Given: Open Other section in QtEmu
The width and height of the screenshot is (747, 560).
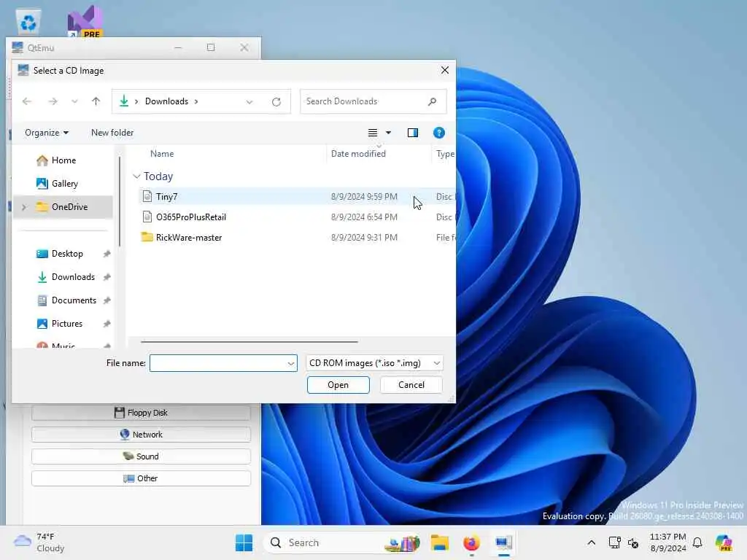Looking at the screenshot, I should pyautogui.click(x=141, y=478).
